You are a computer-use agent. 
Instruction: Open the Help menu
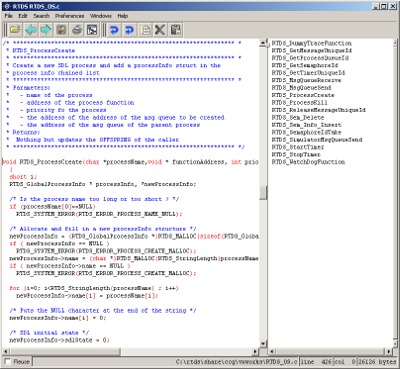point(123,16)
